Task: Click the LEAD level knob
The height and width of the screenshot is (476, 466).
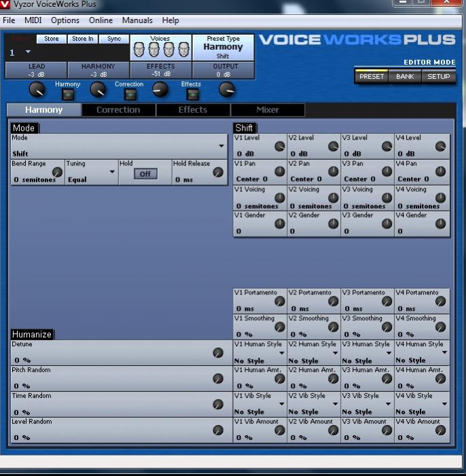Action: (x=37, y=90)
